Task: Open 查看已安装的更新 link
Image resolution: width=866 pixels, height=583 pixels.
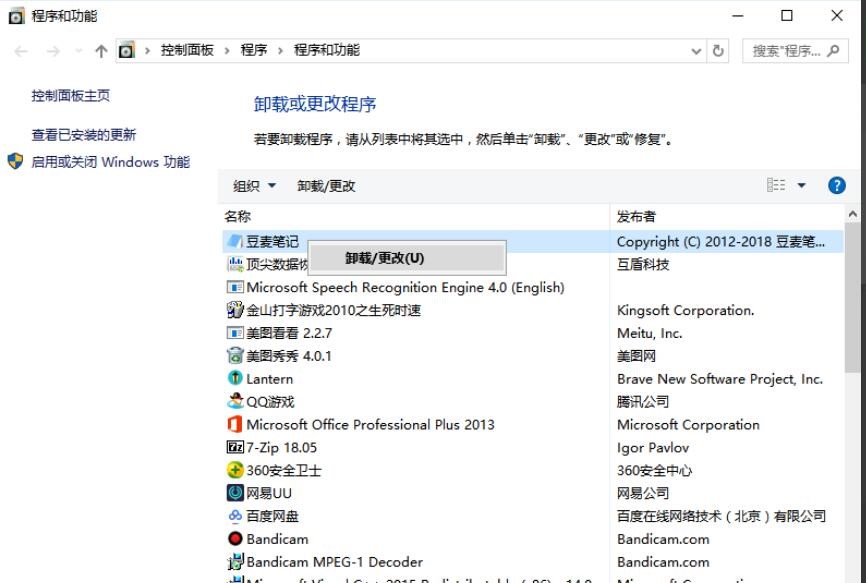Action: tap(84, 135)
